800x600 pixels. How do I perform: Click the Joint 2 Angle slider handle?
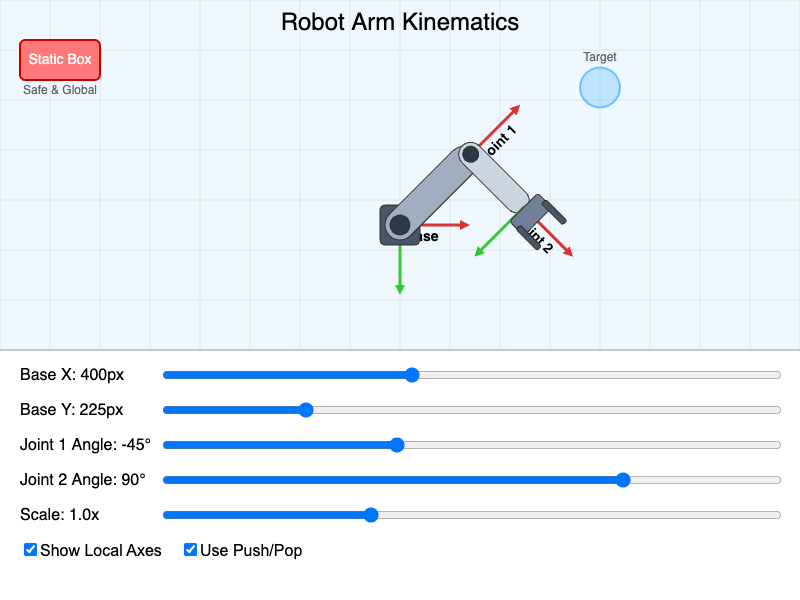tap(622, 480)
